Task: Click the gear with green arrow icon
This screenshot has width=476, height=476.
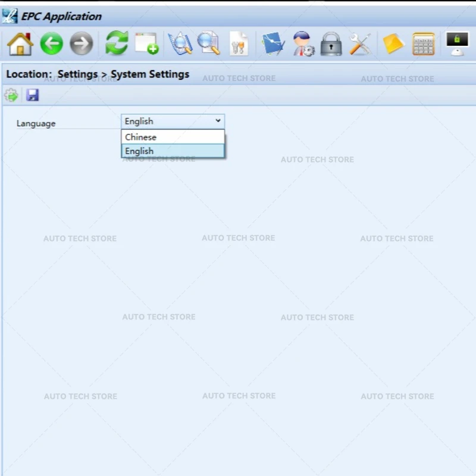Action: coord(11,95)
